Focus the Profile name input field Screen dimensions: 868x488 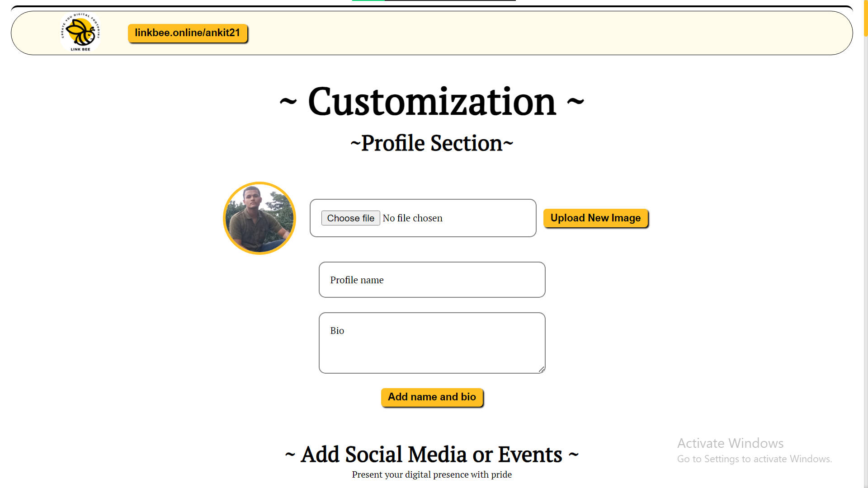coord(432,280)
